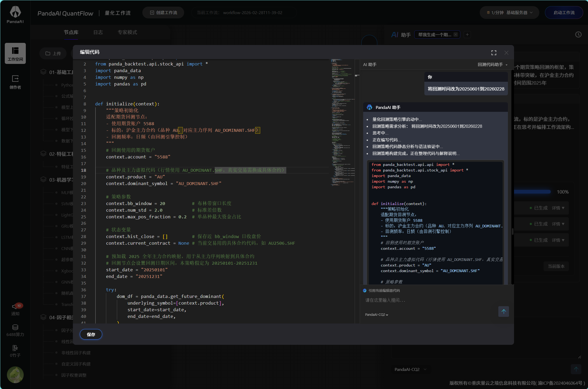Click the 量化工作流 header label
Screen dimensions: 588x389
pos(118,13)
